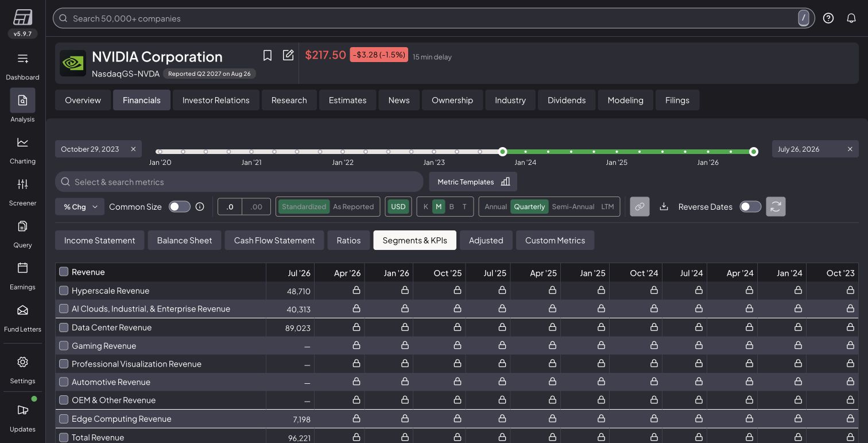Screen dimensions: 868x443
Task: Open the Metric Templates menu
Action: 473,182
